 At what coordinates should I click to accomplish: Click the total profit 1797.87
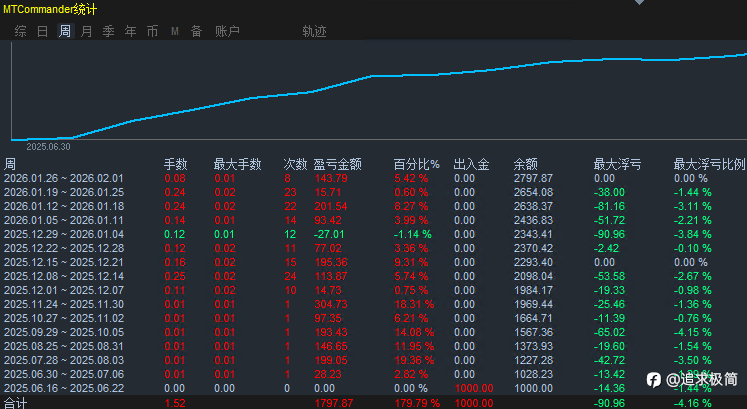click(x=333, y=403)
